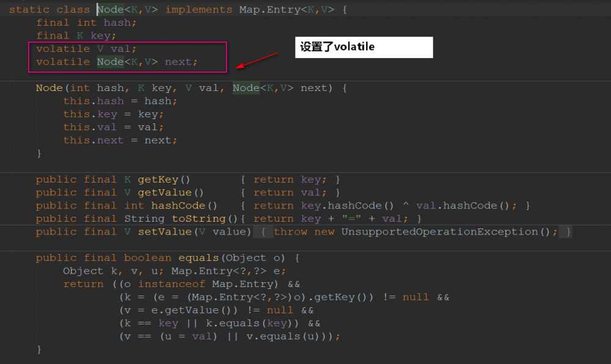Screen dimensions: 611x364
Task: Click the red arrow pointing to volatile fields
Action: (x=257, y=61)
